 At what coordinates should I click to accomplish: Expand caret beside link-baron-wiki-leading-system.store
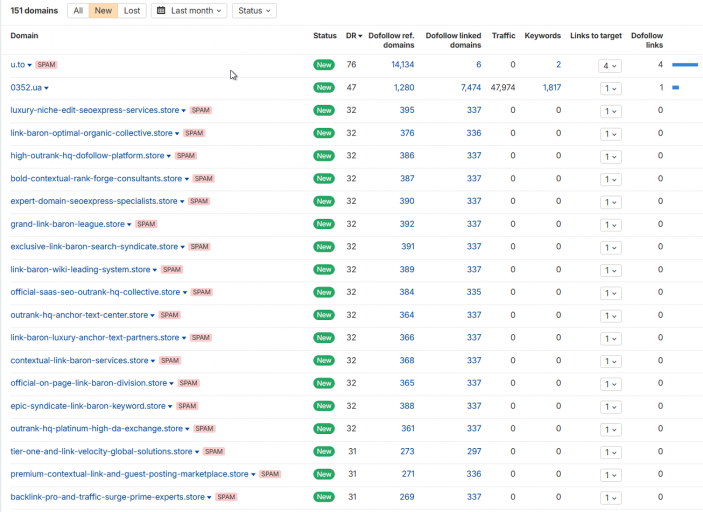pos(155,270)
